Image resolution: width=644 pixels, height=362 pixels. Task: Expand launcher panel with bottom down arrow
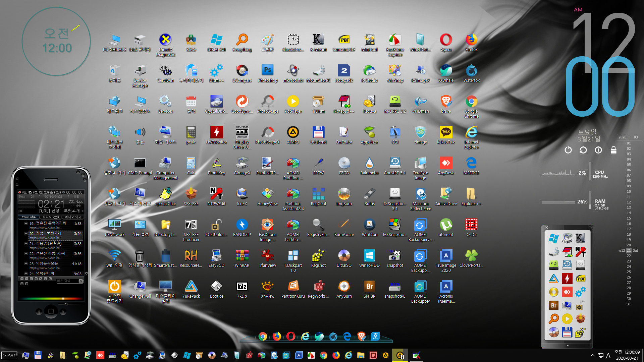click(568, 345)
